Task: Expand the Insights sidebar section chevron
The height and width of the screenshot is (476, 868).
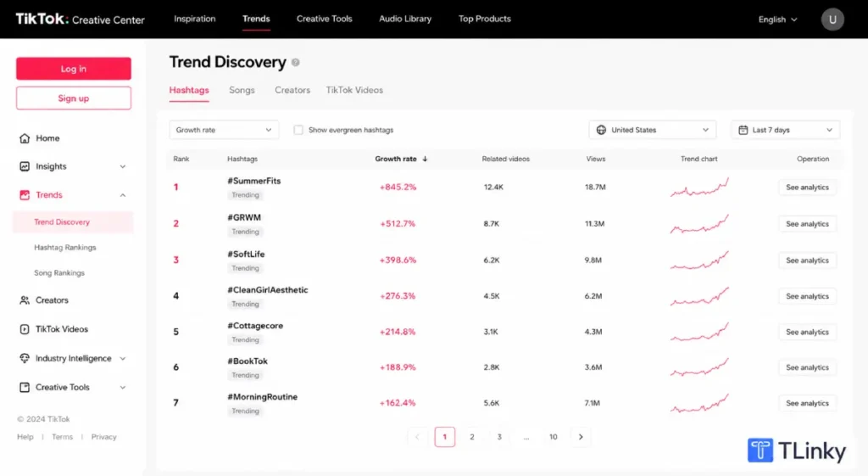Action: [x=123, y=166]
